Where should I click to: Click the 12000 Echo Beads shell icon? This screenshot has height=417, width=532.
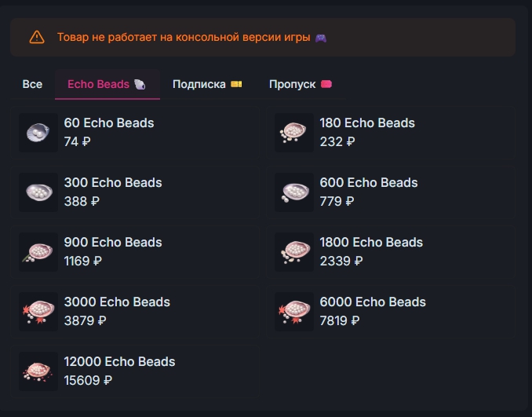click(38, 371)
